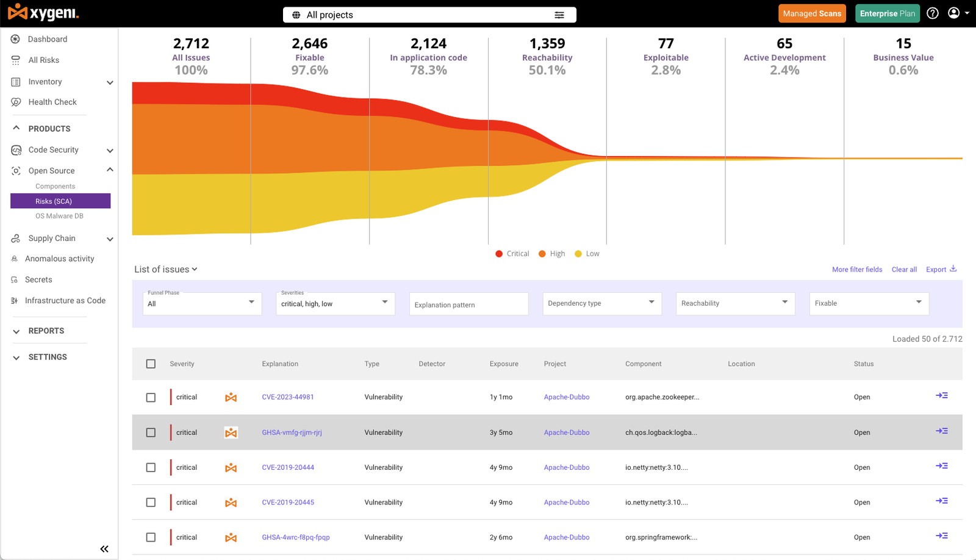976x560 pixels.
Task: Click the All Risks sidebar icon
Action: (x=16, y=60)
